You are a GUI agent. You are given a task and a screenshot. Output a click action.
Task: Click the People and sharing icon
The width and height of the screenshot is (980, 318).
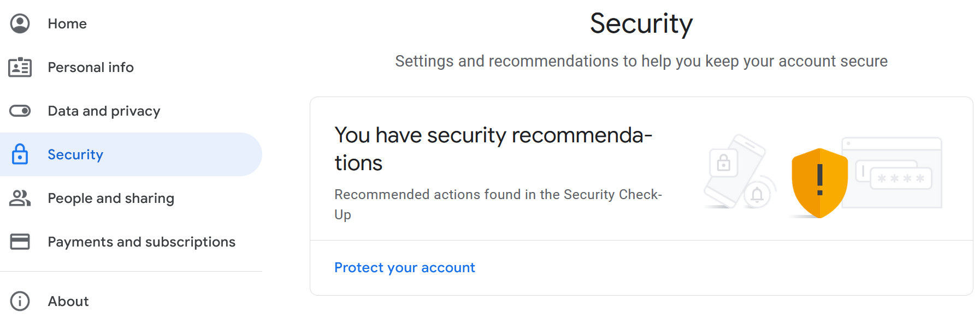pos(20,198)
